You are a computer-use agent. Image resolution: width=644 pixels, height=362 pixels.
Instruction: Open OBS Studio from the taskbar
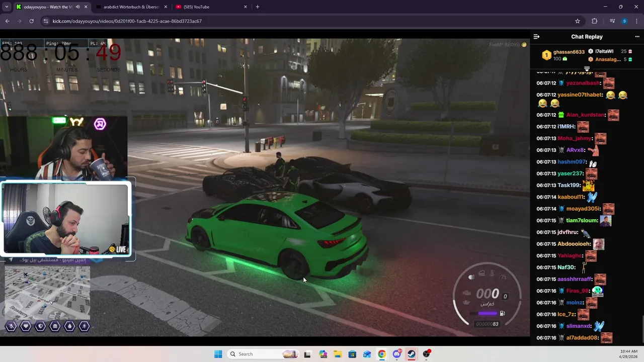click(x=427, y=354)
